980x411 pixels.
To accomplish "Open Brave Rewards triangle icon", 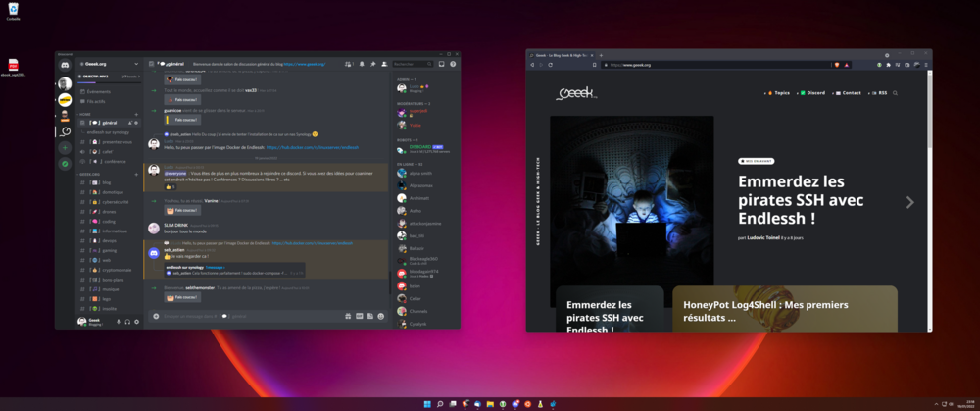I will (847, 65).
